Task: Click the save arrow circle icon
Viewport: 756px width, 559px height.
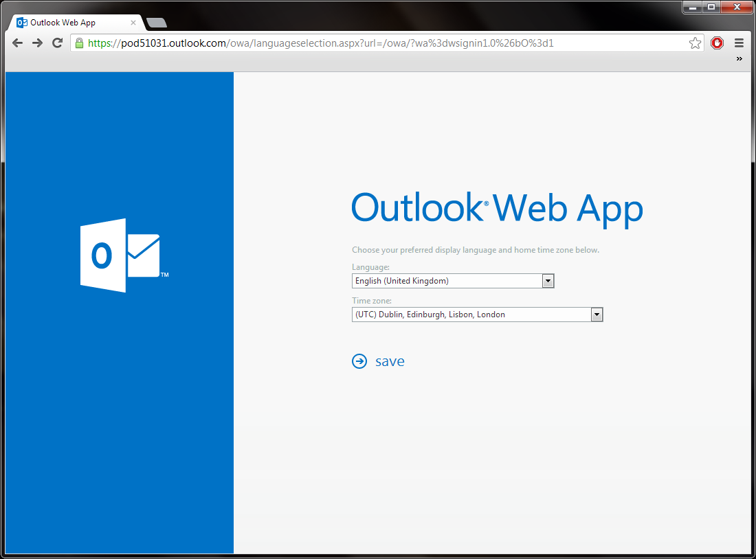Action: pos(359,361)
